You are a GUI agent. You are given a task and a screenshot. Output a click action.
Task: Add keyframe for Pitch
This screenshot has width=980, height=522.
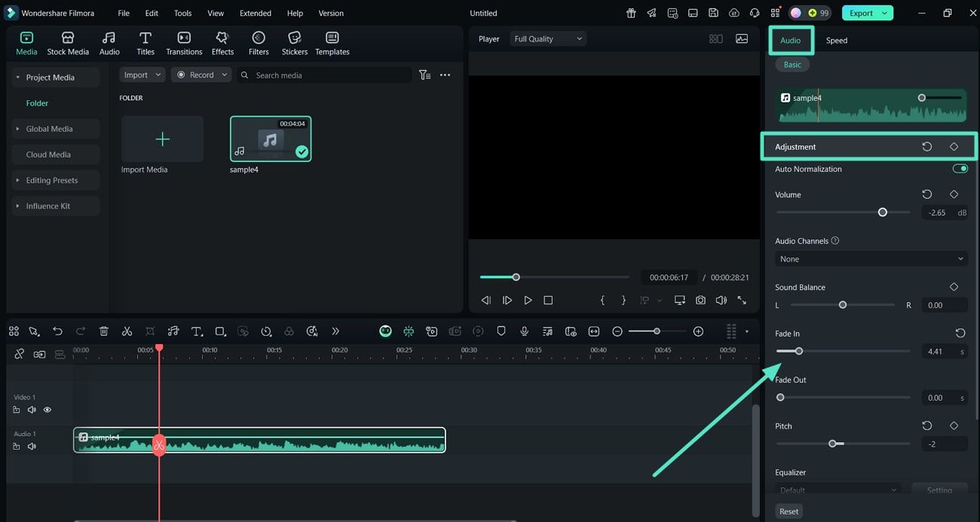tap(954, 426)
